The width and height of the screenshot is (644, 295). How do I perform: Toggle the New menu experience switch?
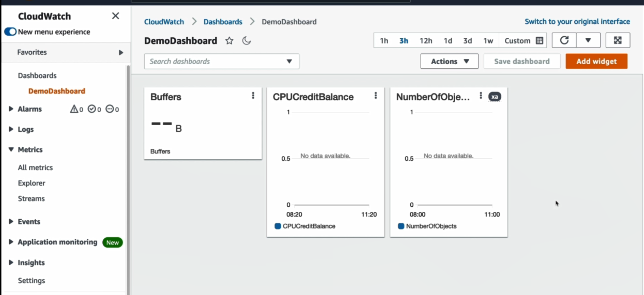click(10, 32)
